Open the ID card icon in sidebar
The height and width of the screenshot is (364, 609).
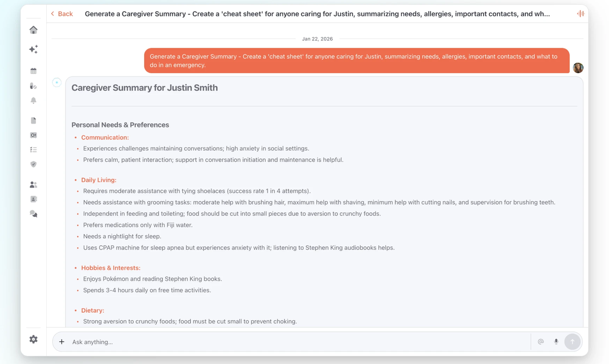tap(33, 135)
